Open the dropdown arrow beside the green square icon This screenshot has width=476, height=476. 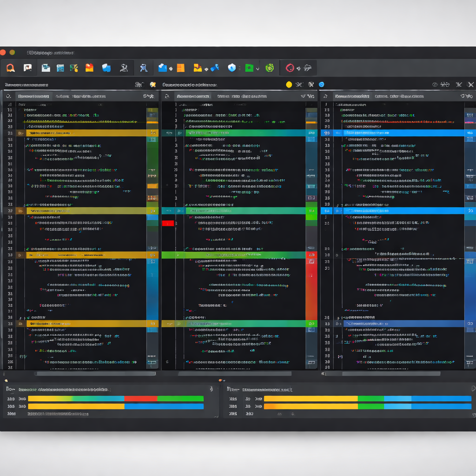(x=258, y=68)
